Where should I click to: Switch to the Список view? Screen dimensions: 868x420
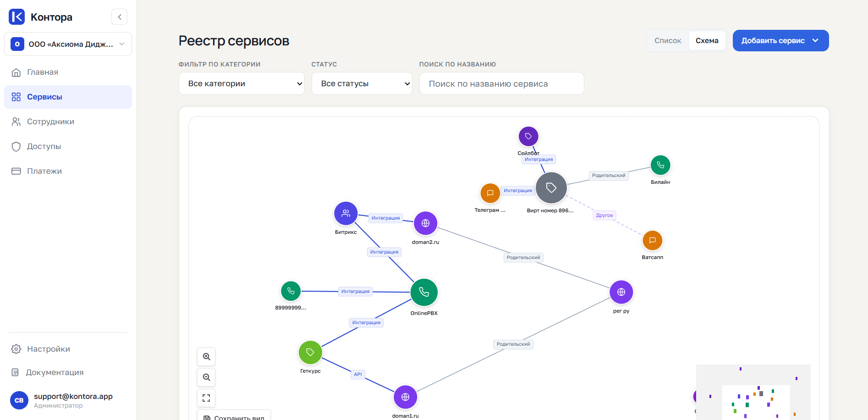click(668, 40)
